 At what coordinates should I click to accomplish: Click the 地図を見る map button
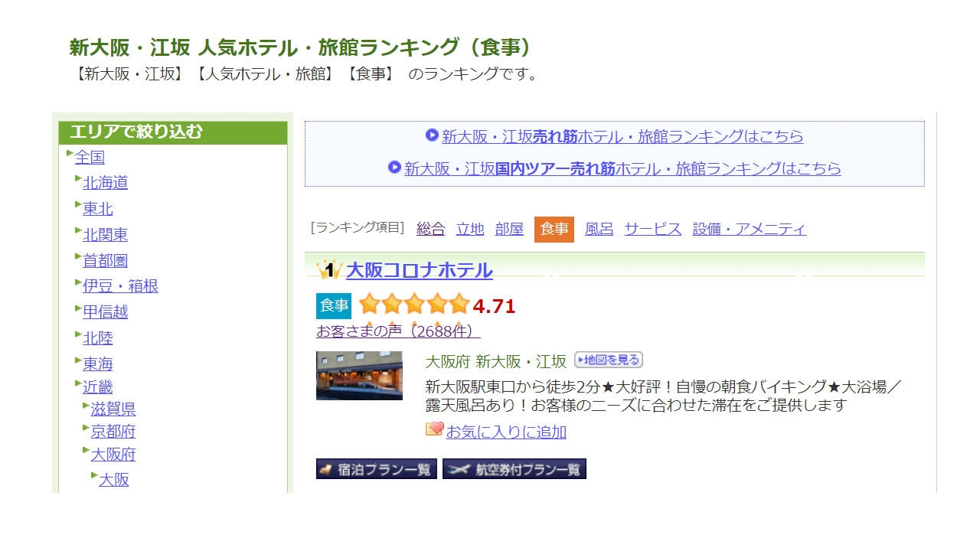tap(609, 360)
